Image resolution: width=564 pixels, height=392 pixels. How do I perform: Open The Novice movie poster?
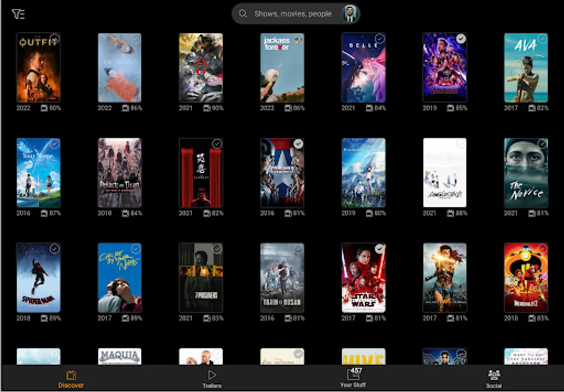[526, 172]
